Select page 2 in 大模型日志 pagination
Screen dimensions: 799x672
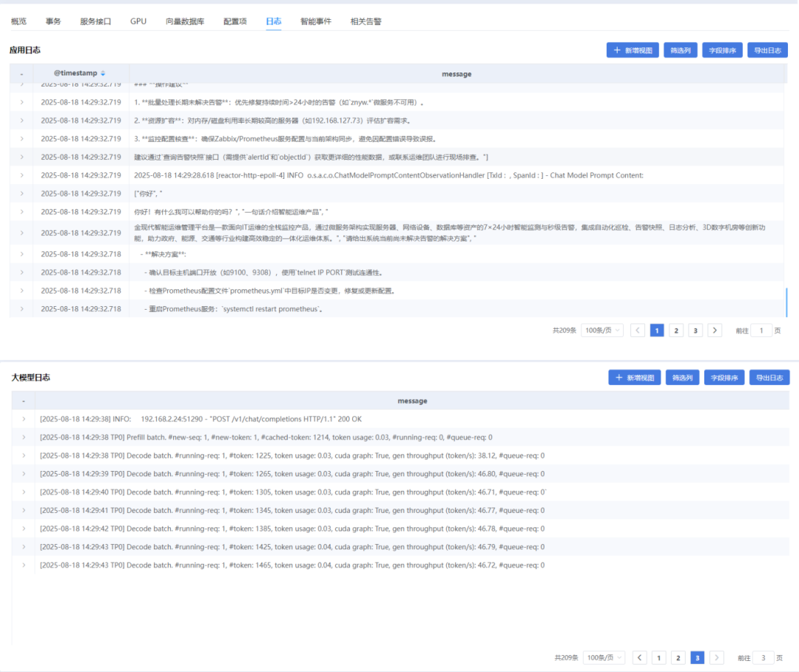(x=678, y=657)
